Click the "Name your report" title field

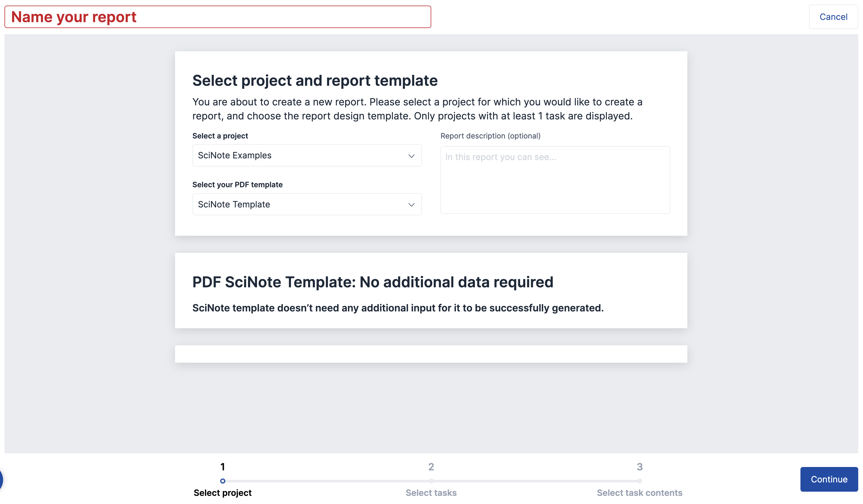tap(217, 17)
